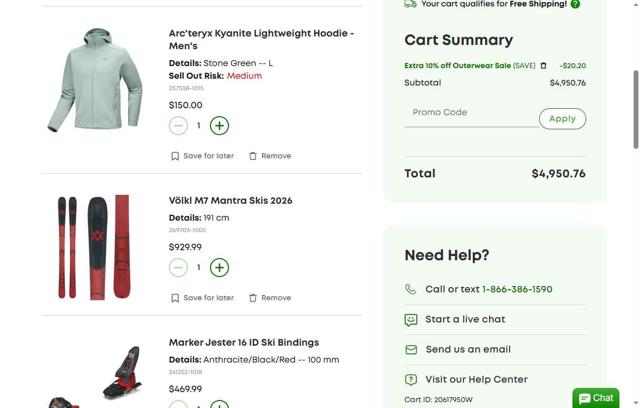Send us an email
Viewport: 640px width, 408px height.
coord(468,350)
